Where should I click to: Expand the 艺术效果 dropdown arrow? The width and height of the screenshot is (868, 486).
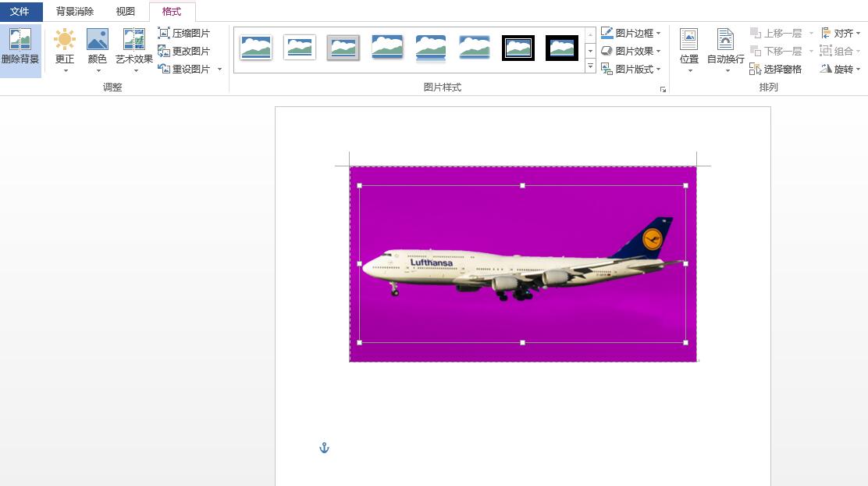(x=136, y=70)
